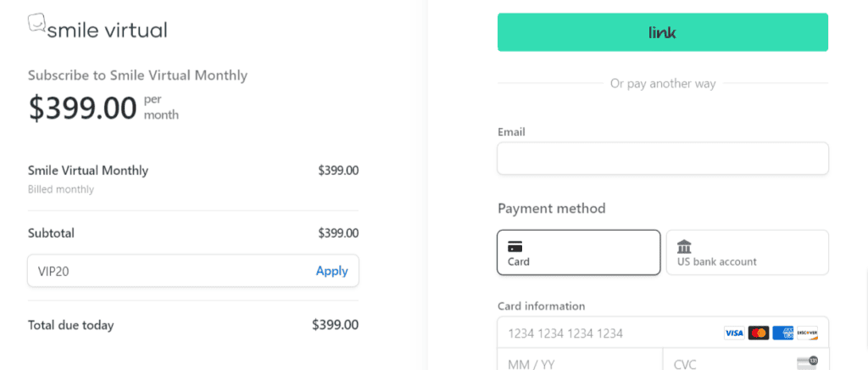Click the CVC card hint icon
Image resolution: width=868 pixels, height=370 pixels.
[x=807, y=363]
